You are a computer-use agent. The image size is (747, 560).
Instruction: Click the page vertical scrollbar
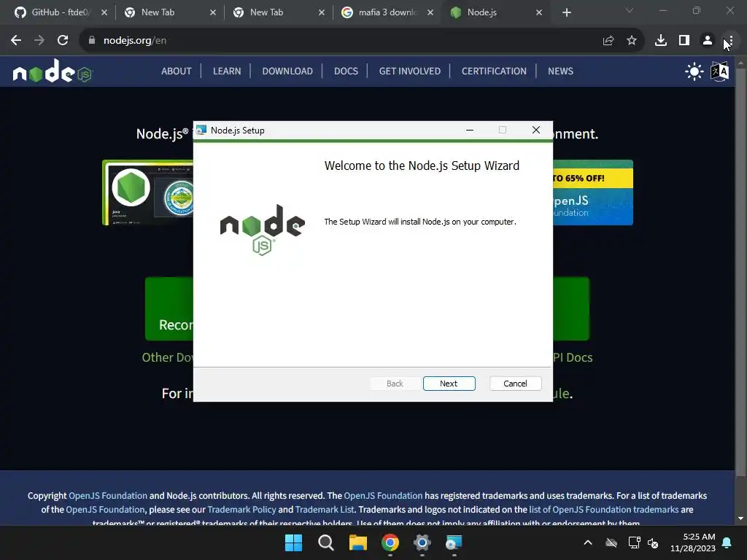pyautogui.click(x=740, y=271)
